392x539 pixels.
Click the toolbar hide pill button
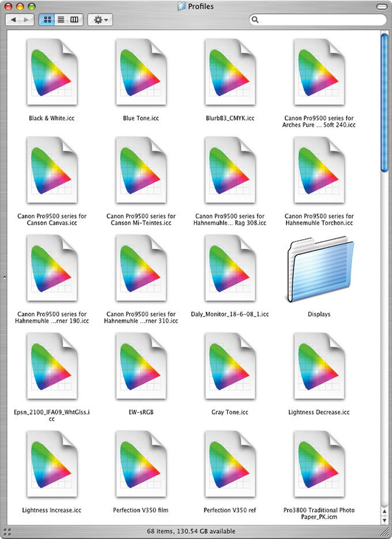pyautogui.click(x=382, y=6)
